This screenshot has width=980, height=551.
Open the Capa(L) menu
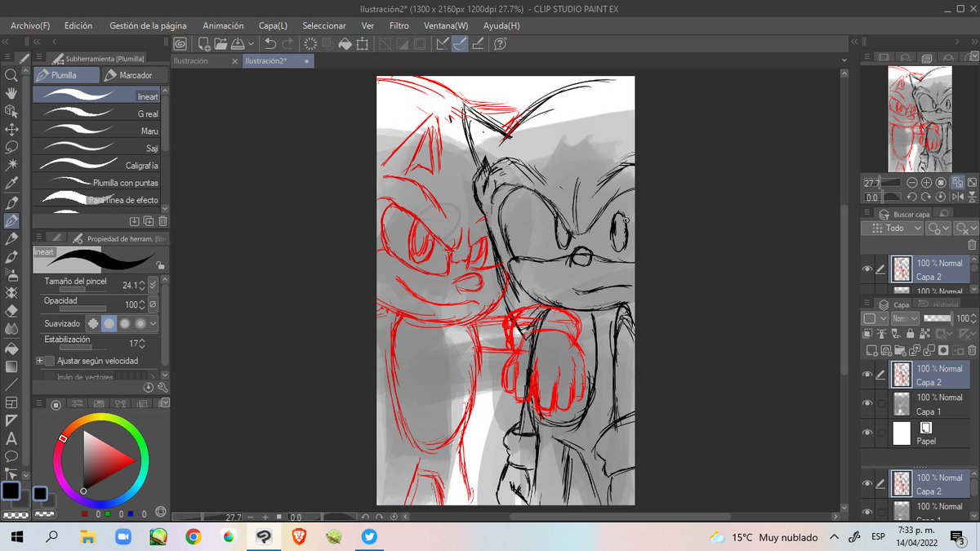(x=273, y=25)
